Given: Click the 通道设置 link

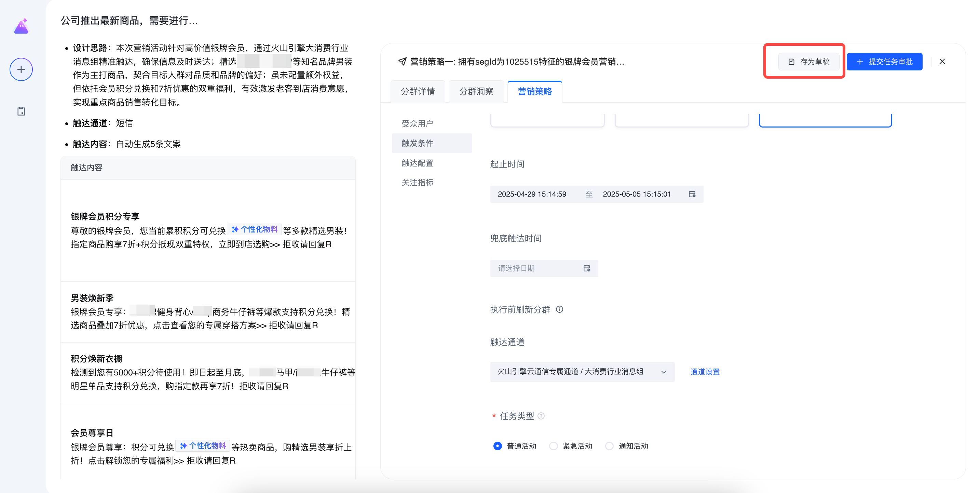Looking at the screenshot, I should pos(705,372).
